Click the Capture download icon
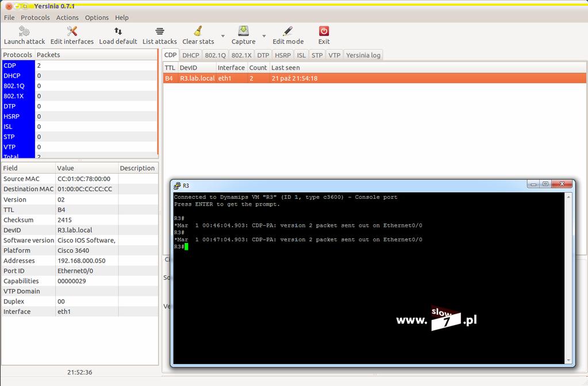The width and height of the screenshot is (588, 386). pyautogui.click(x=243, y=31)
